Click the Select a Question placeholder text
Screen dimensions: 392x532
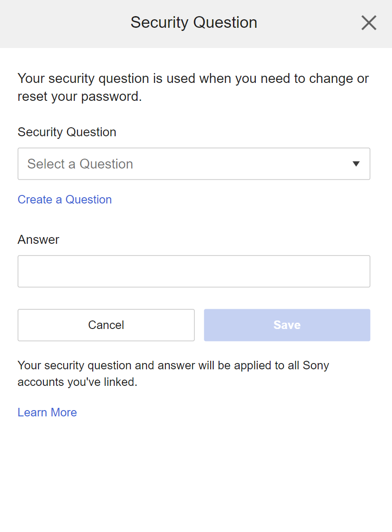pyautogui.click(x=80, y=164)
